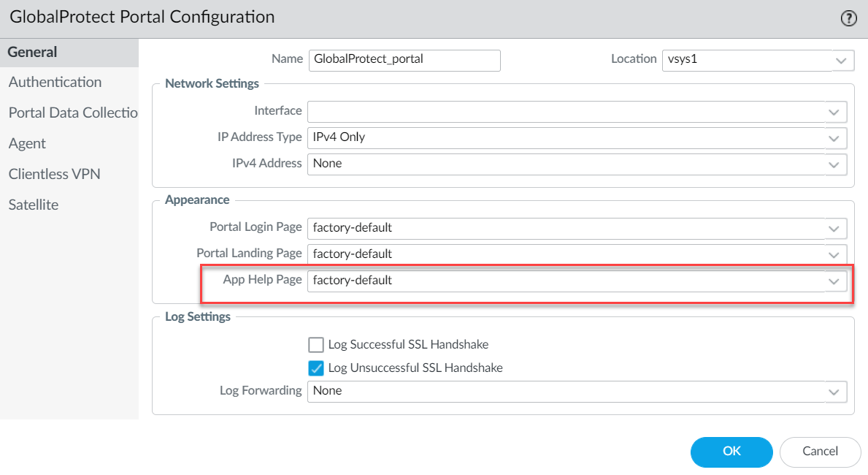The height and width of the screenshot is (475, 868).
Task: Select the General tab
Action: click(32, 53)
